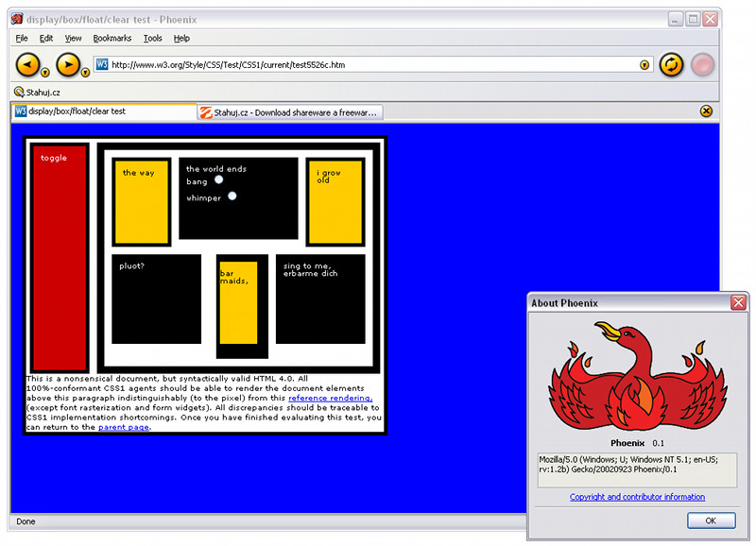Screen dimensions: 756x546
Task: Open the Tools menu
Action: (x=152, y=38)
